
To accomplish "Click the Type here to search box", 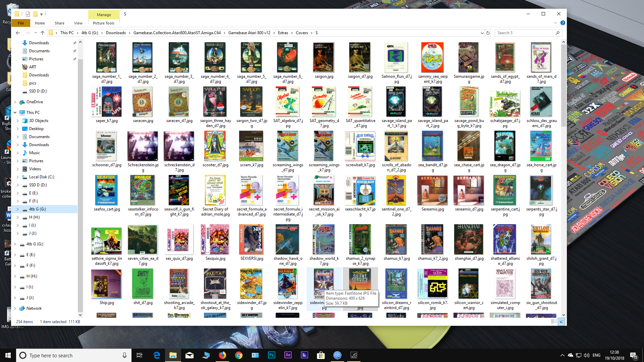I will click(x=73, y=355).
